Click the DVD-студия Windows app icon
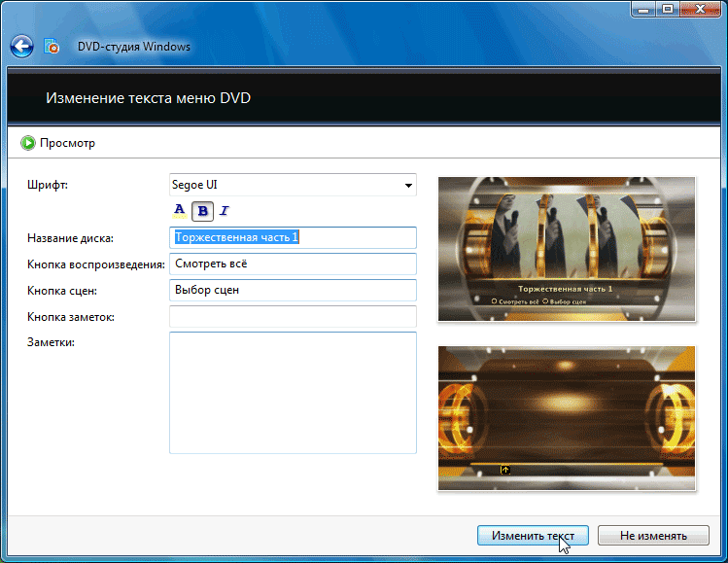728x563 pixels. (52, 47)
